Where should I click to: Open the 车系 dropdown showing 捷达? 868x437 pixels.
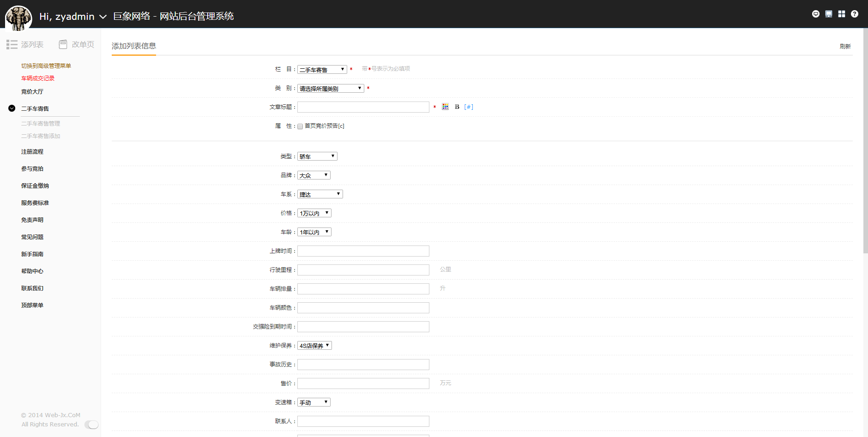pyautogui.click(x=320, y=194)
